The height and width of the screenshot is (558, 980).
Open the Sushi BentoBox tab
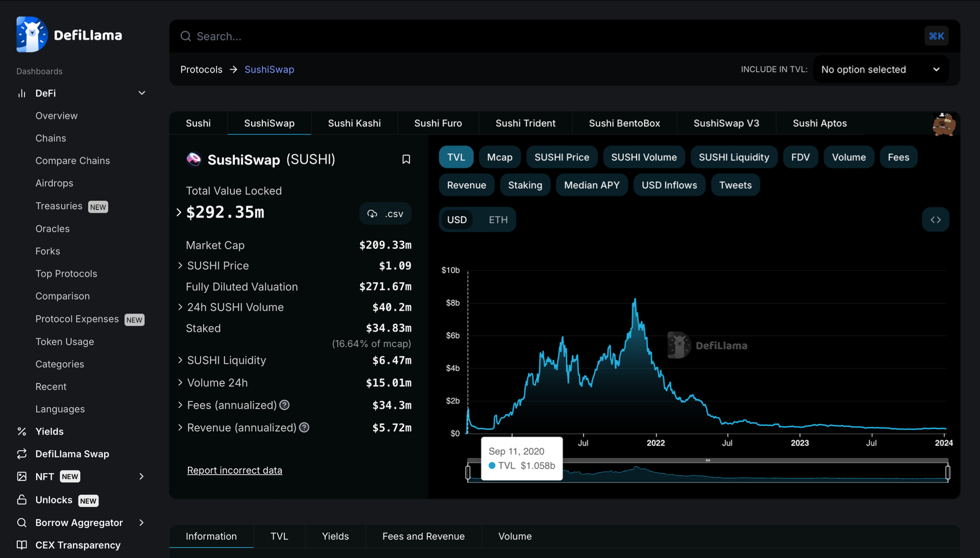[624, 123]
